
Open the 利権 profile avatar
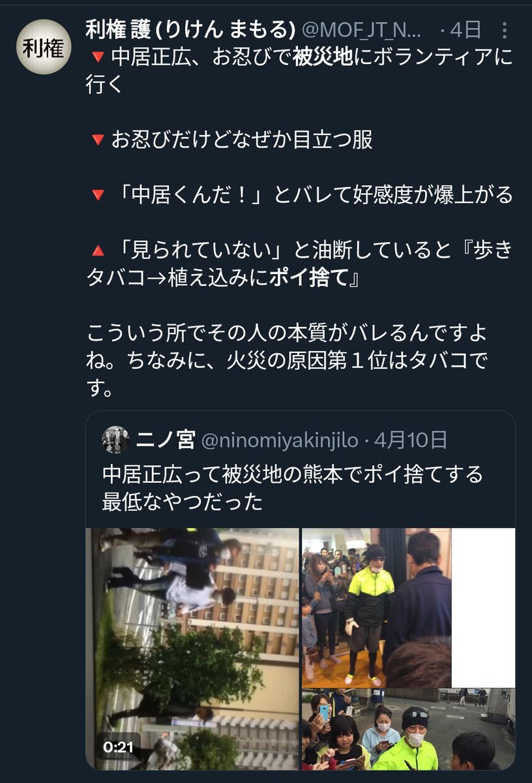point(44,47)
